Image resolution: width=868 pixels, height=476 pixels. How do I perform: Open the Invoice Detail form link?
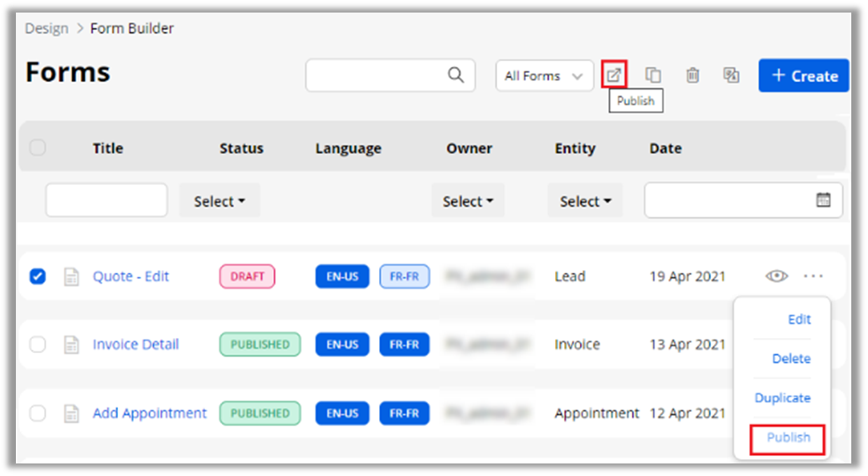pos(136,345)
